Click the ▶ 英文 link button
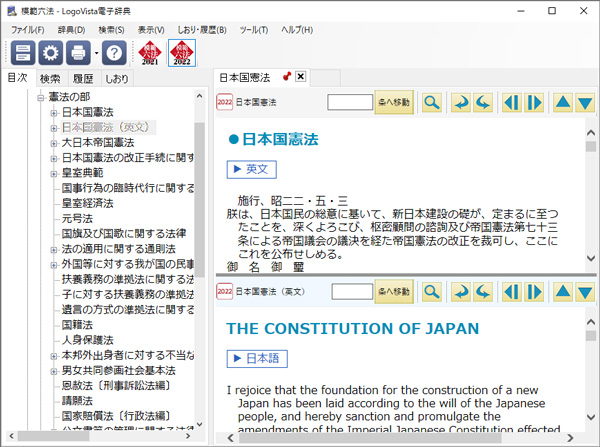This screenshot has width=600, height=447. click(251, 169)
